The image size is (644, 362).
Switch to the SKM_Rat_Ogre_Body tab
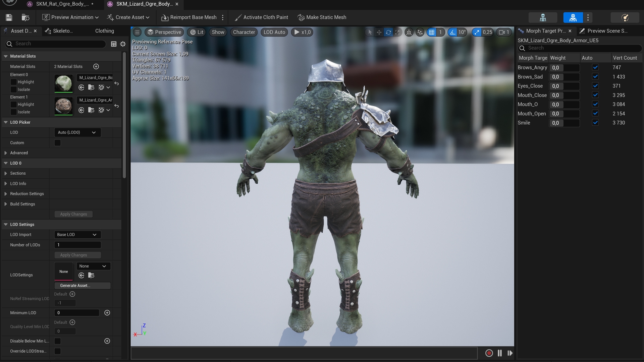(62, 4)
